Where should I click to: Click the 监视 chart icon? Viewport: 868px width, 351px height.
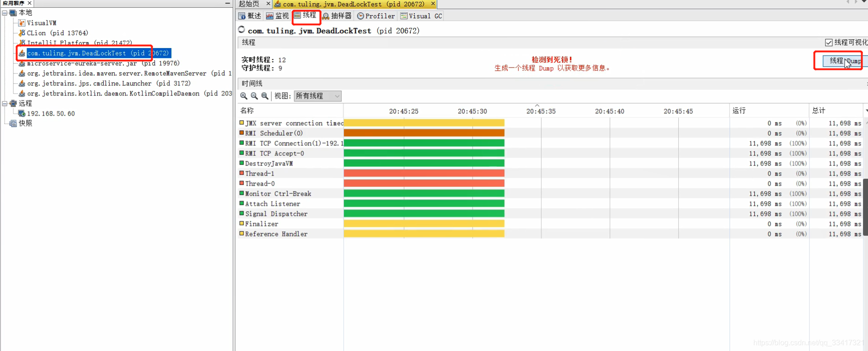coord(270,16)
